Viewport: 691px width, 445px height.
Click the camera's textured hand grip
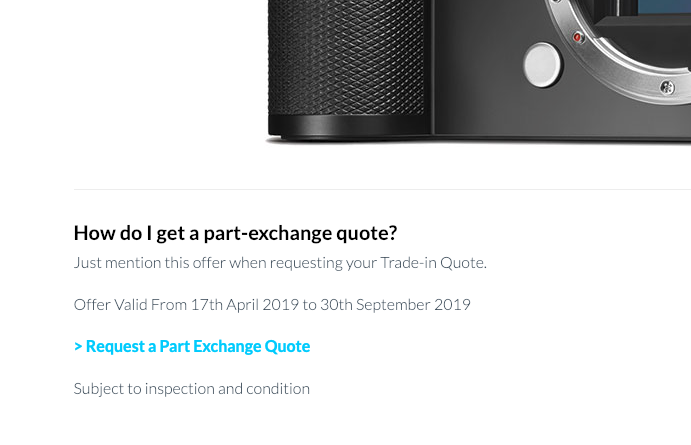[x=345, y=60]
